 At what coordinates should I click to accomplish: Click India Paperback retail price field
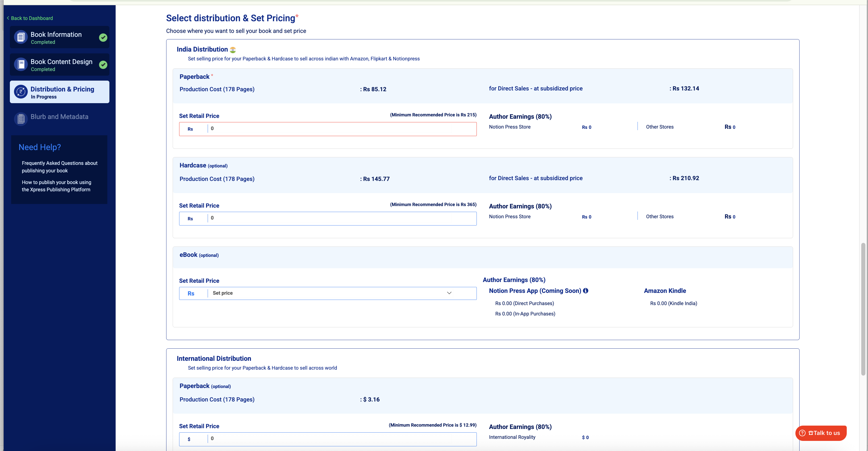click(x=330, y=129)
